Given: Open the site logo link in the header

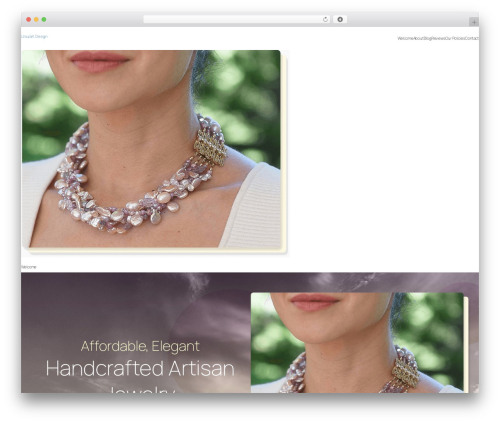Looking at the screenshot, I should click(34, 36).
